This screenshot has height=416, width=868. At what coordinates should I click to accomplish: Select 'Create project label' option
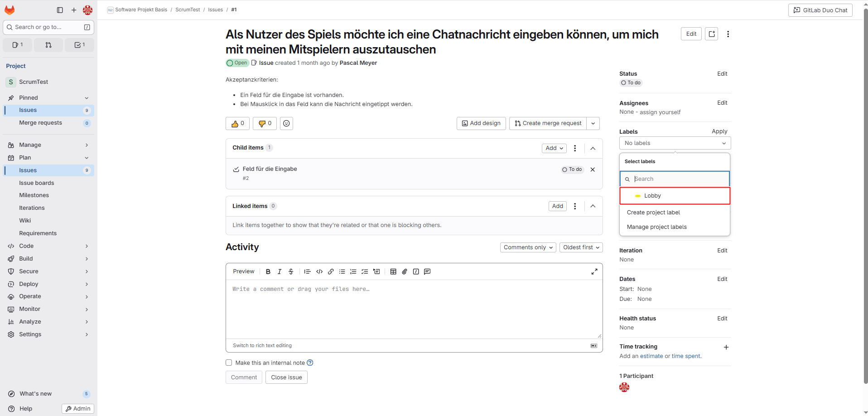click(653, 213)
